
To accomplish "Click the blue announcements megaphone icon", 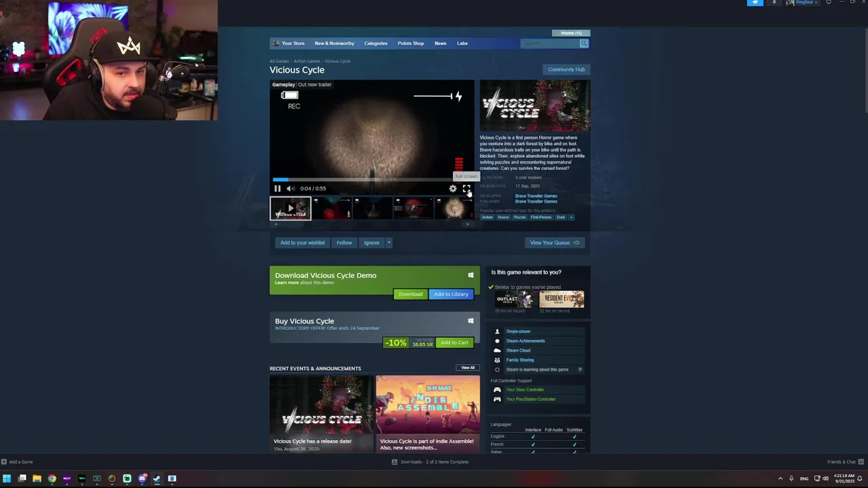I will 755,3.
